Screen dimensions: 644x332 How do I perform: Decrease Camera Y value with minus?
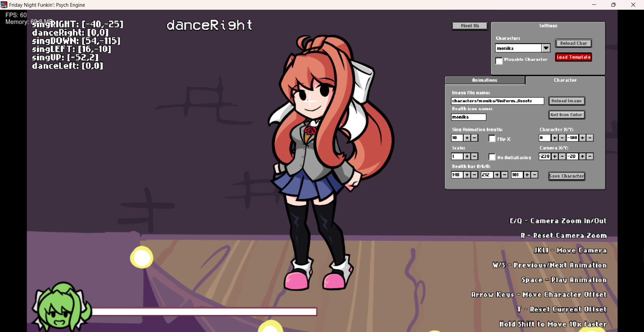pyautogui.click(x=590, y=156)
